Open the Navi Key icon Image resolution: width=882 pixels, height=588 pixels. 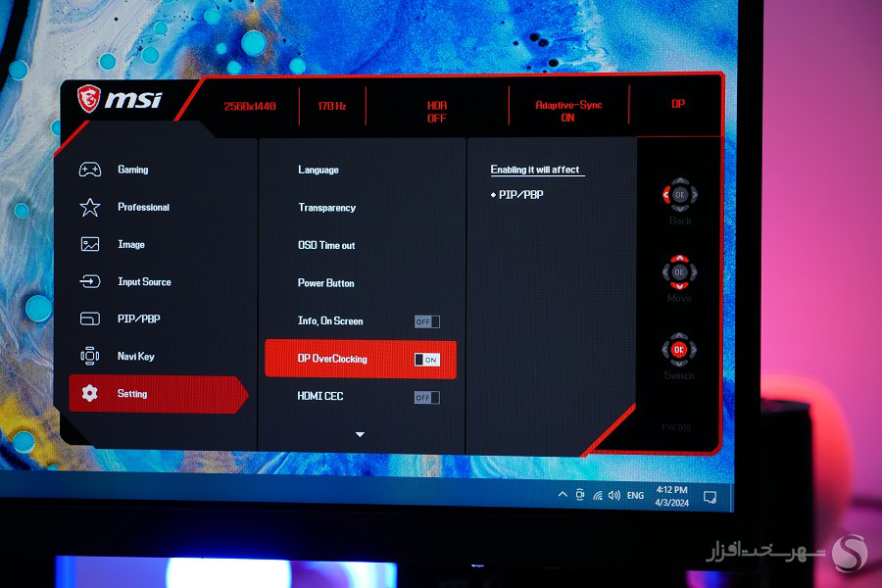click(x=88, y=356)
